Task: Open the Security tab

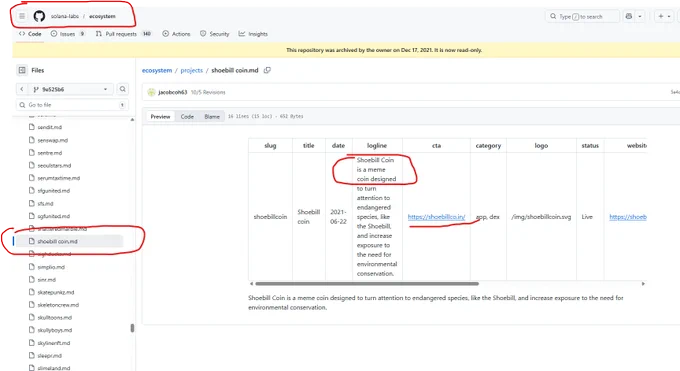Action: (215, 34)
